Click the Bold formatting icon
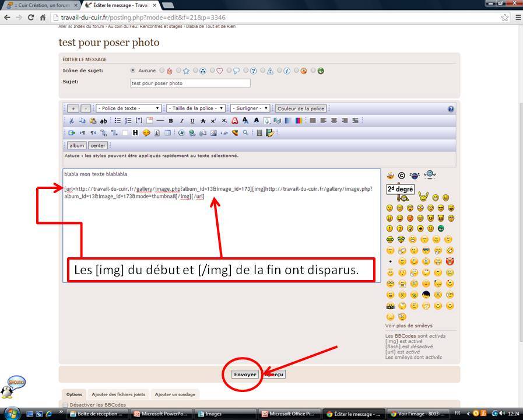Image resolution: width=523 pixels, height=420 pixels. point(171,121)
